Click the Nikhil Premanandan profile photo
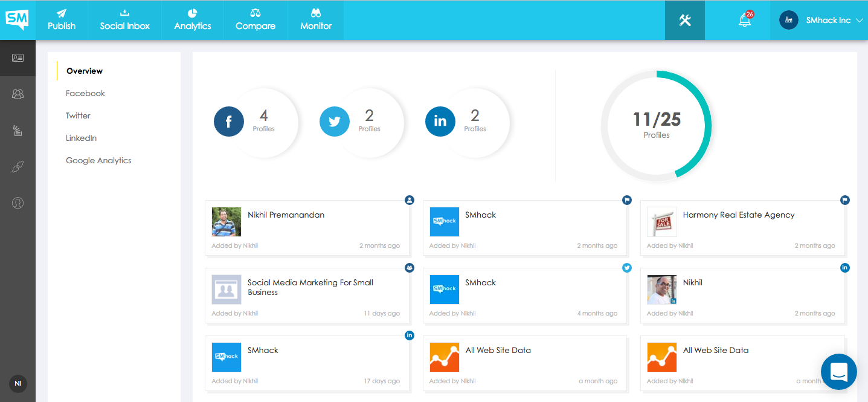 [227, 222]
